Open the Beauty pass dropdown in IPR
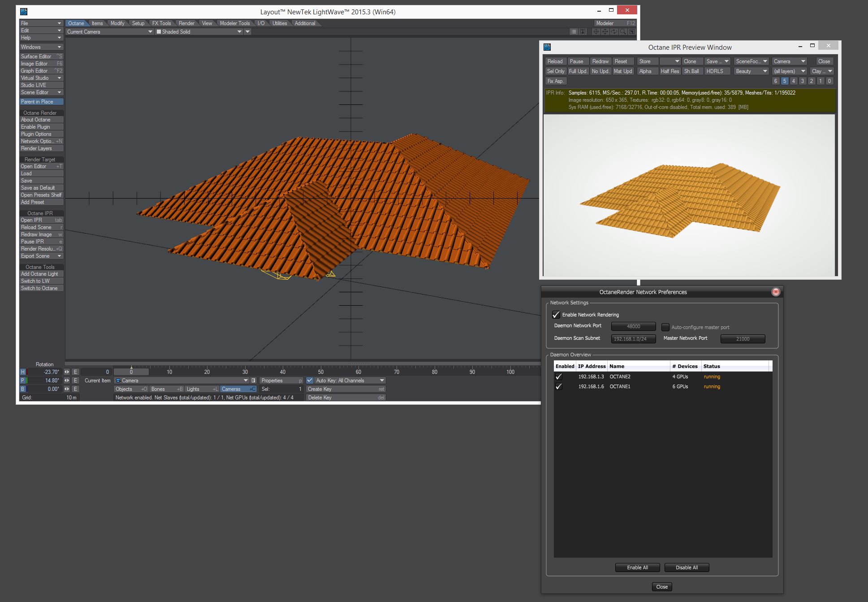This screenshot has width=868, height=602. pyautogui.click(x=751, y=71)
